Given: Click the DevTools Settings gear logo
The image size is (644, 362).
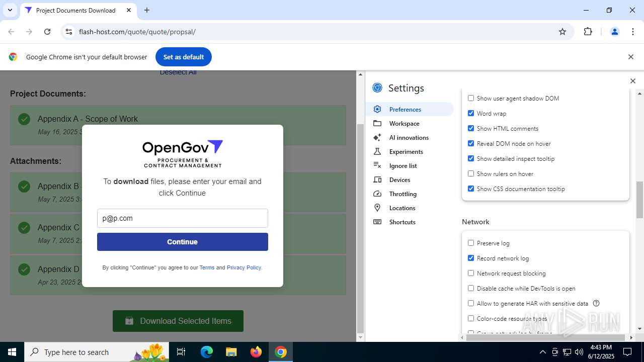Looking at the screenshot, I should pyautogui.click(x=377, y=88).
